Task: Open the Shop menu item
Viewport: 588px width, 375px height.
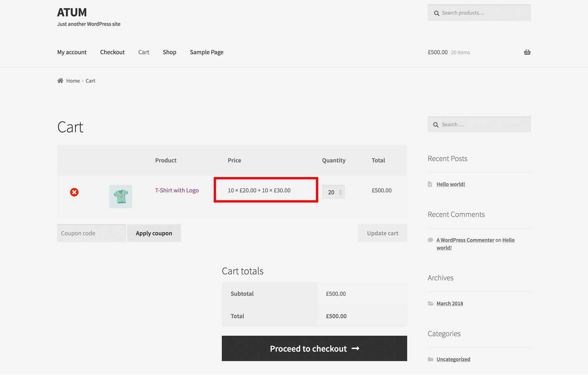Action: 169,52
